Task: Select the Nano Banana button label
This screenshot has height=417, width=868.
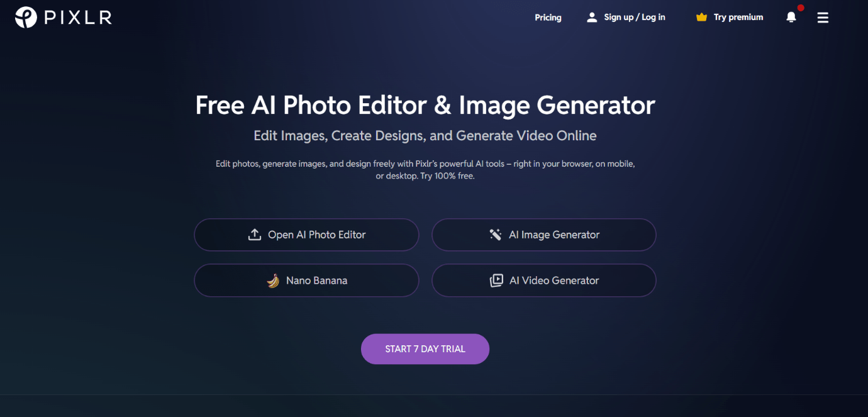Action: click(x=316, y=281)
